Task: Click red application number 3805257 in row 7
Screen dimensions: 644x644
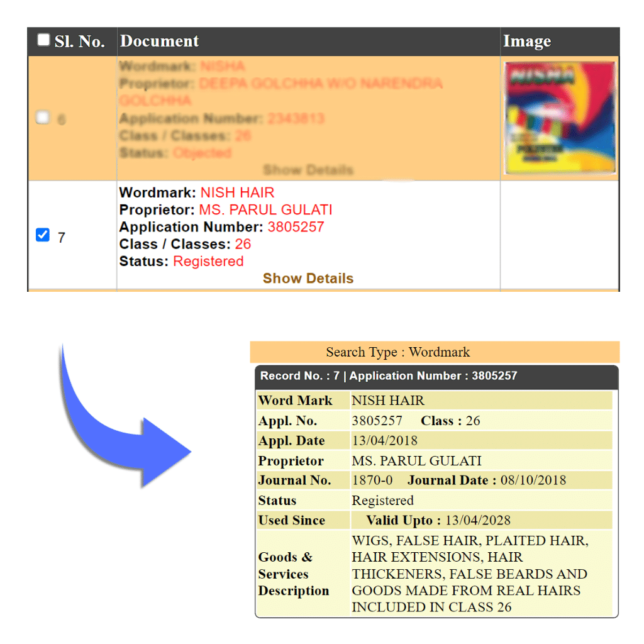Action: point(296,227)
